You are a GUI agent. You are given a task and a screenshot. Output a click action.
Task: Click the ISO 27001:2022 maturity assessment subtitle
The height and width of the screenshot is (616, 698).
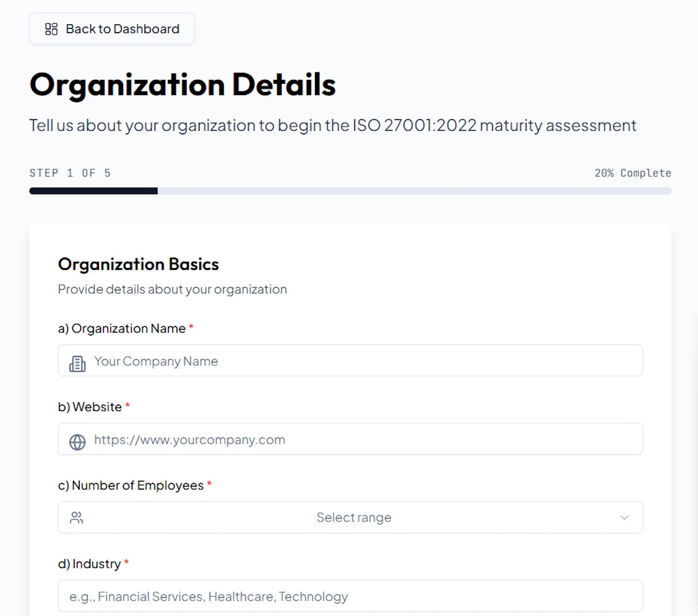pos(332,126)
